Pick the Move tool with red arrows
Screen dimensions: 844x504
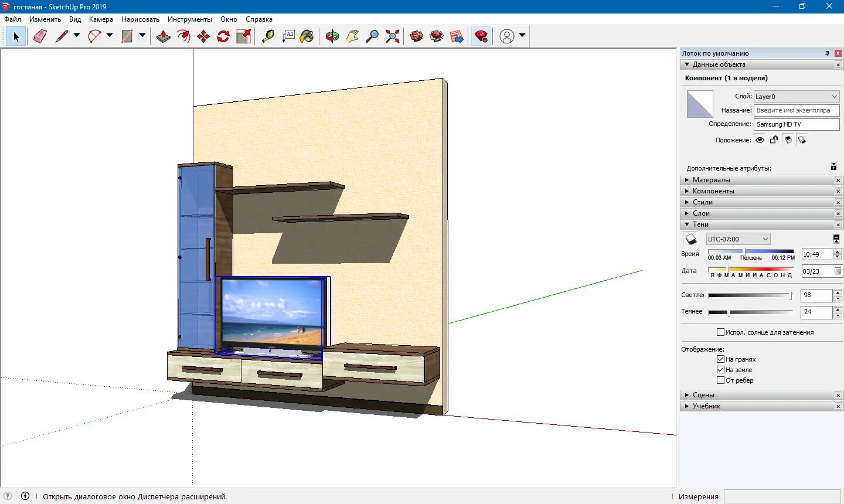point(203,36)
